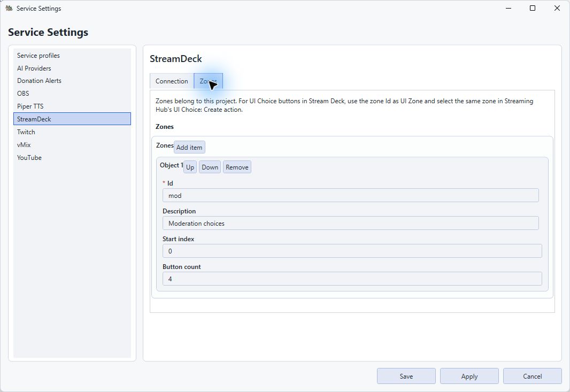Open Twitch service settings
The image size is (570, 392).
72,132
